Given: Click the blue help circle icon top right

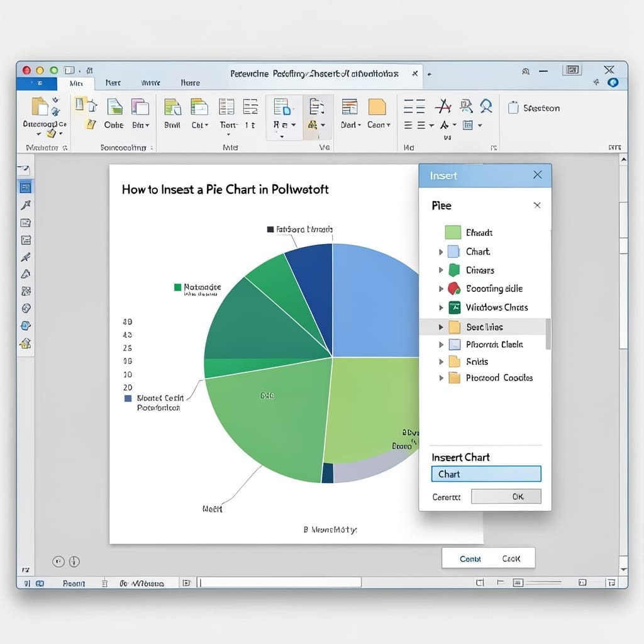Looking at the screenshot, I should pos(613,82).
